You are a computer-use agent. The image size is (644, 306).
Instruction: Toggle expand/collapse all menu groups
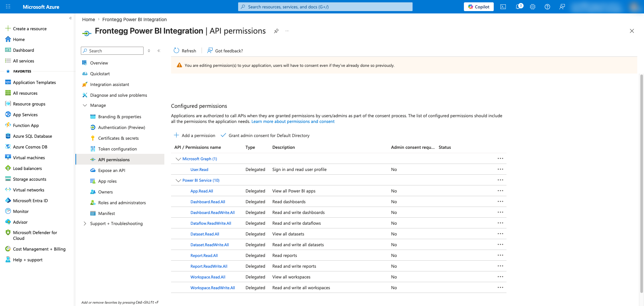[x=149, y=51]
